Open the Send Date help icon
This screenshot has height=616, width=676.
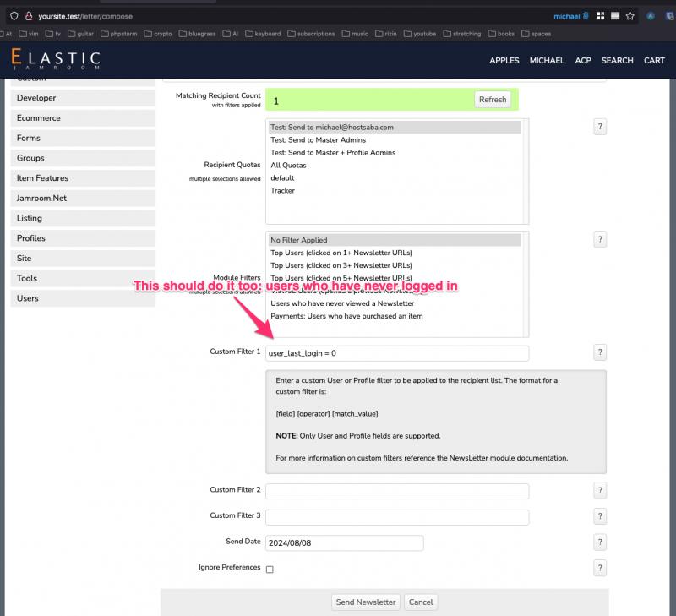600,542
